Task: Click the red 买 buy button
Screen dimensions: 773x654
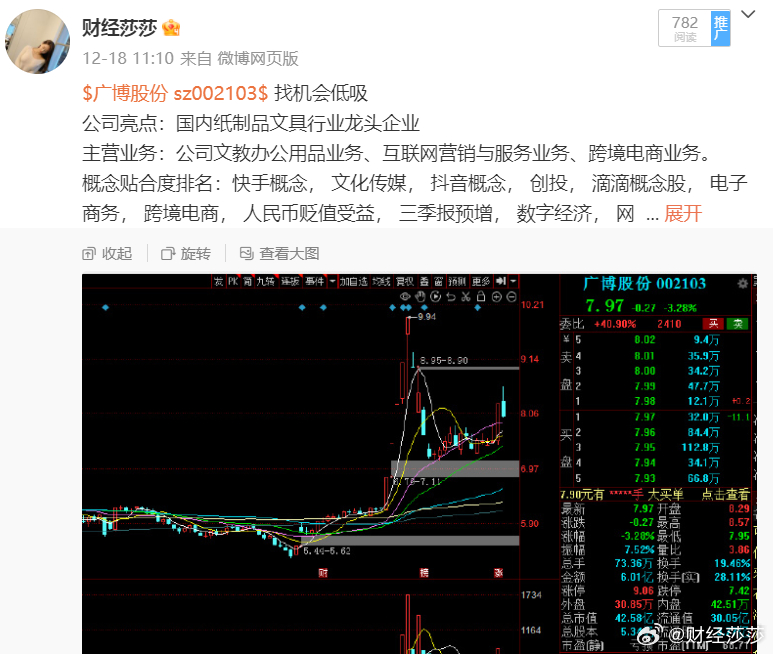Action: pos(713,324)
